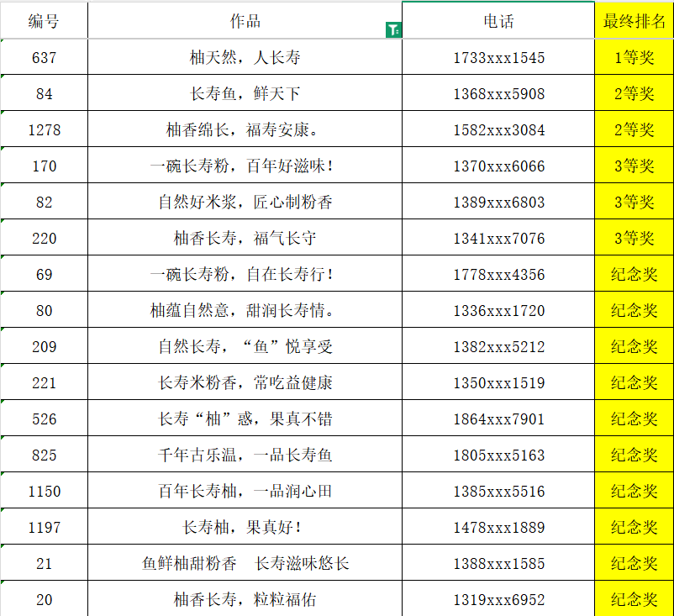Viewport: 674px width, 616px height.
Task: Select slogan 长寿米粉香，常吃益健康
Action: pyautogui.click(x=245, y=382)
